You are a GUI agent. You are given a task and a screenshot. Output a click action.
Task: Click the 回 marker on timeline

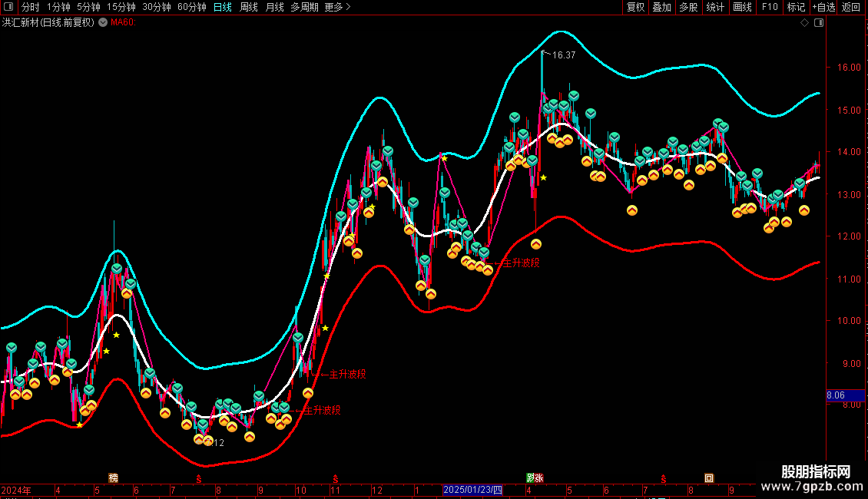coord(709,478)
